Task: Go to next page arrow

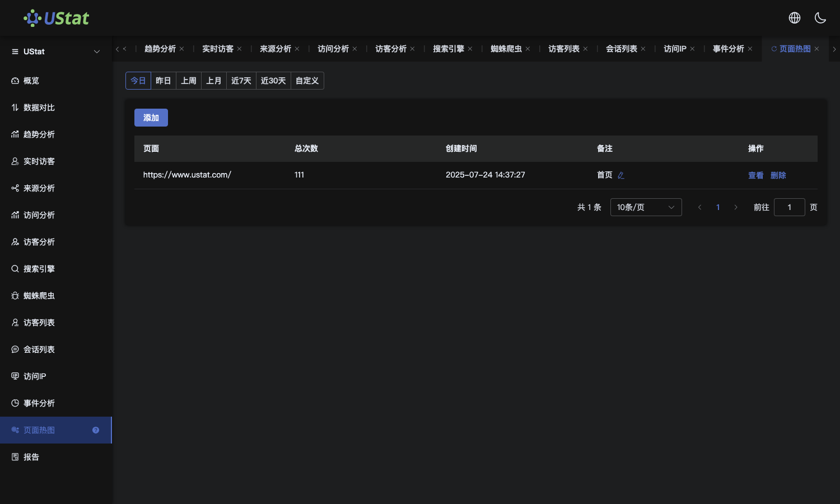Action: coord(736,207)
